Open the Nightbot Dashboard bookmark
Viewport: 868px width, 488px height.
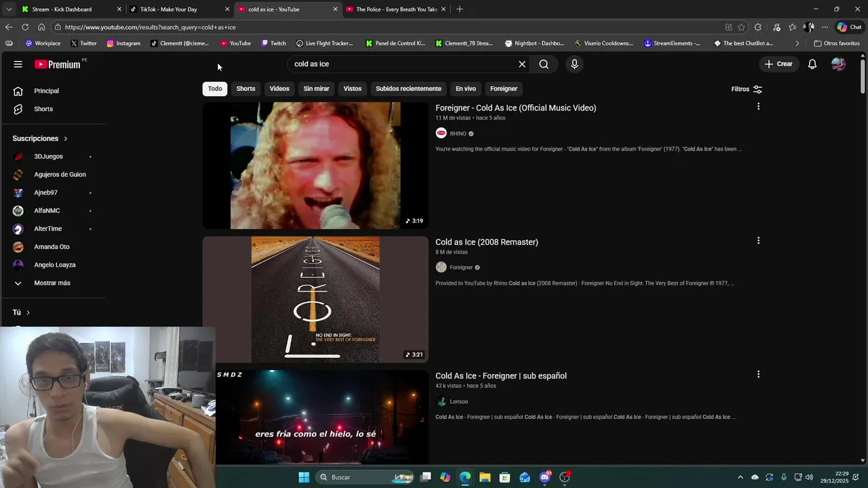tap(534, 43)
